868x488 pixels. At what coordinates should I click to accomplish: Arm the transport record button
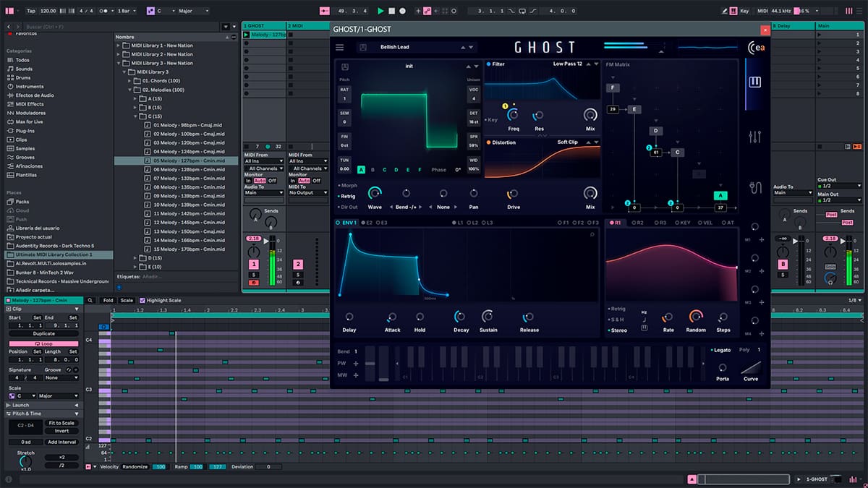point(403,11)
